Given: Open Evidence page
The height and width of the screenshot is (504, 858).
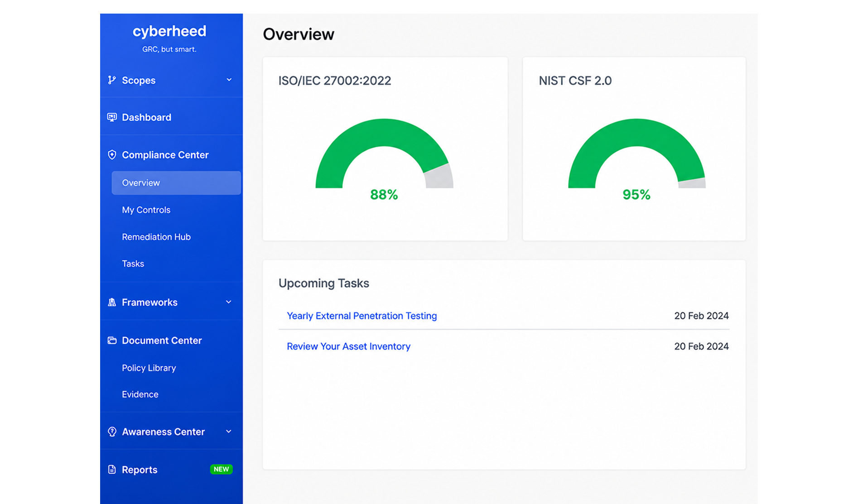Looking at the screenshot, I should point(140,394).
